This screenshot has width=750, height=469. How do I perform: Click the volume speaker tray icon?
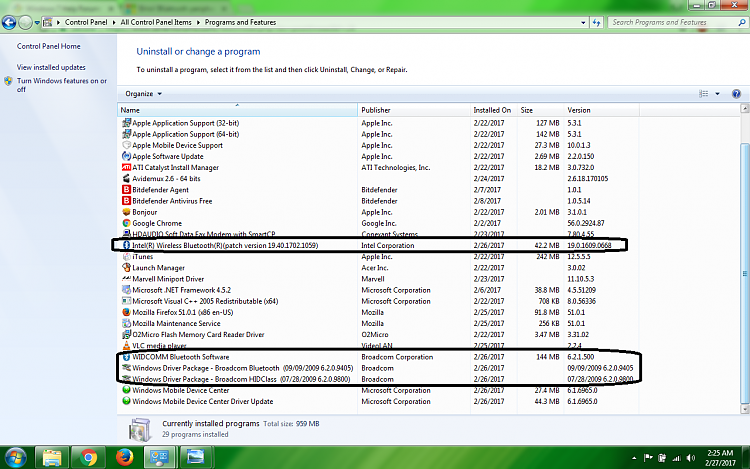pos(690,458)
